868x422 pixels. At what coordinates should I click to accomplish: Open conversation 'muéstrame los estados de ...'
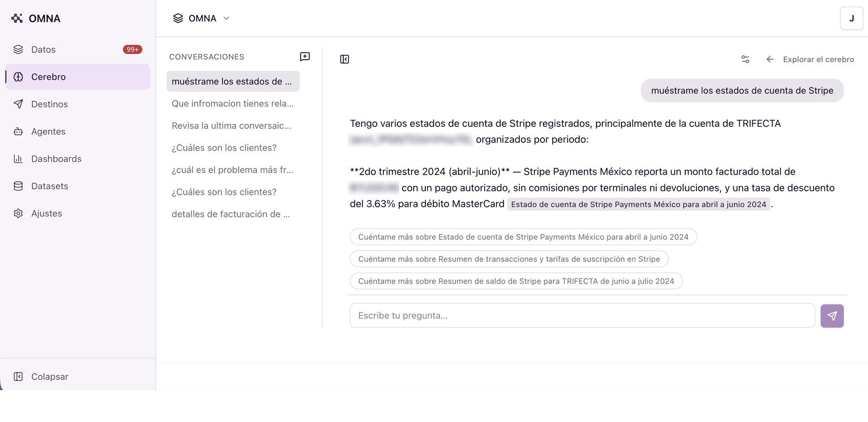coord(233,82)
